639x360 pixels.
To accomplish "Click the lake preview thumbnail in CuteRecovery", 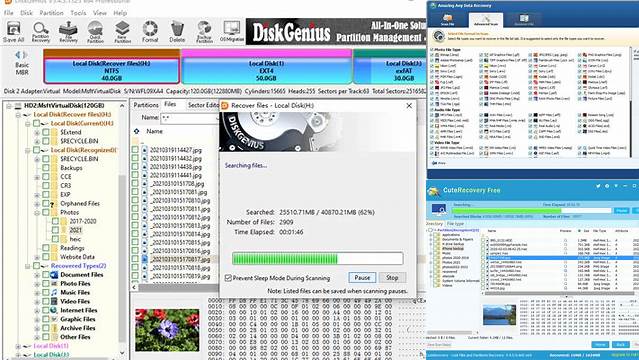I will point(499,314).
